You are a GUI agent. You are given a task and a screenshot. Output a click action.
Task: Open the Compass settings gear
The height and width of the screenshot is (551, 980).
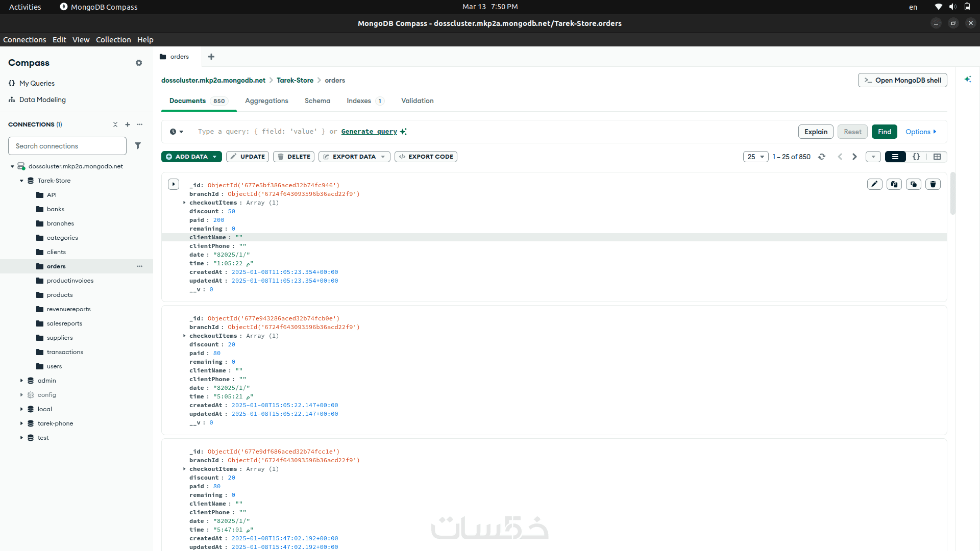(138, 63)
